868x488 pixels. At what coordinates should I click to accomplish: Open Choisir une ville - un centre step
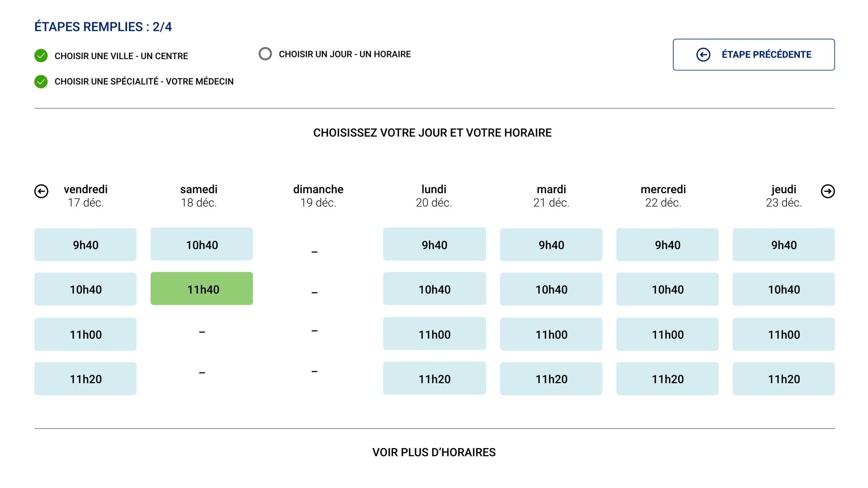point(121,56)
